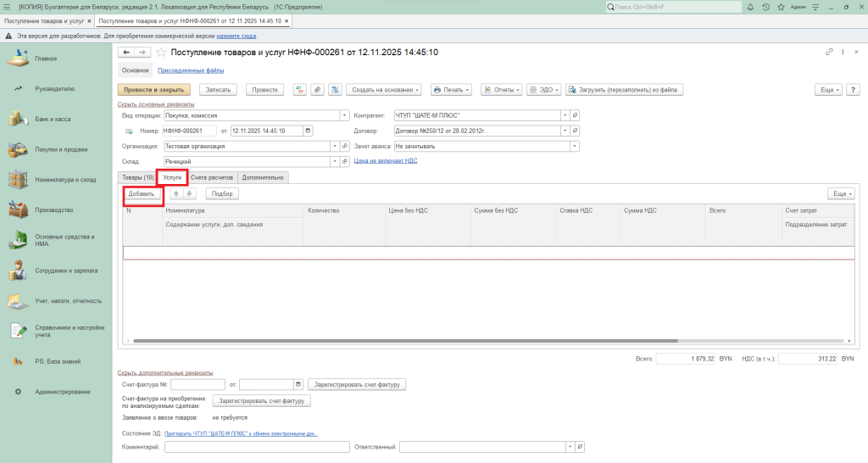
Task: Open Банк и касса section
Action: pos(53,120)
